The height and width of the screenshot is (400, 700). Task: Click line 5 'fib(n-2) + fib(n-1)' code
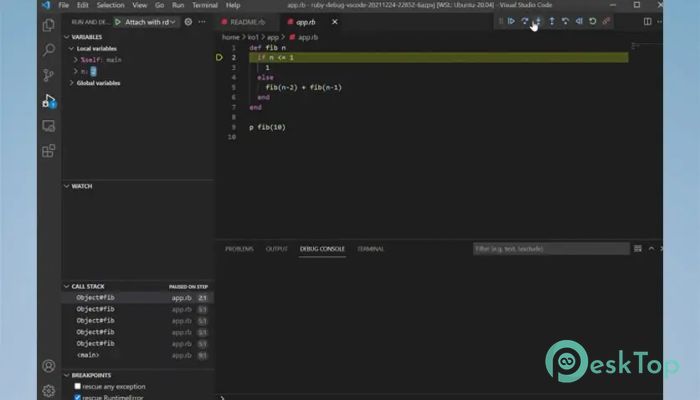304,88
